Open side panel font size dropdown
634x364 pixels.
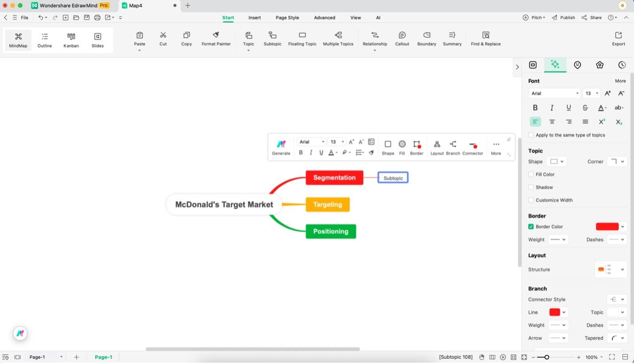pyautogui.click(x=591, y=93)
